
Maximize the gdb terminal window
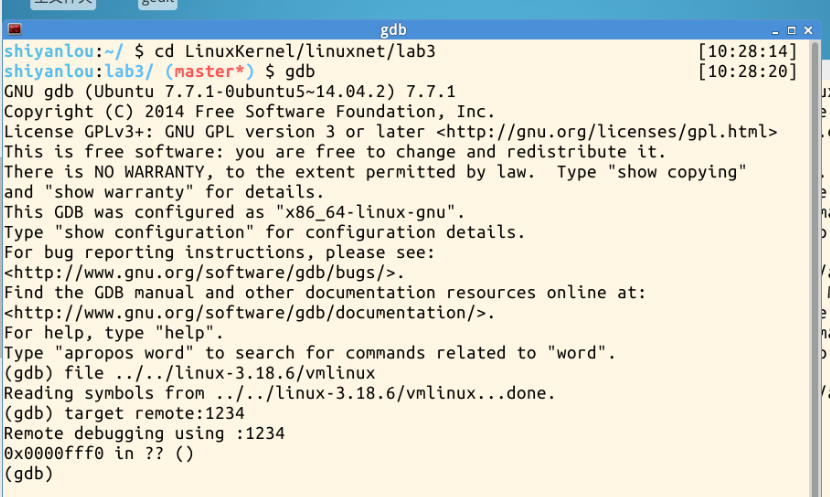[x=792, y=31]
